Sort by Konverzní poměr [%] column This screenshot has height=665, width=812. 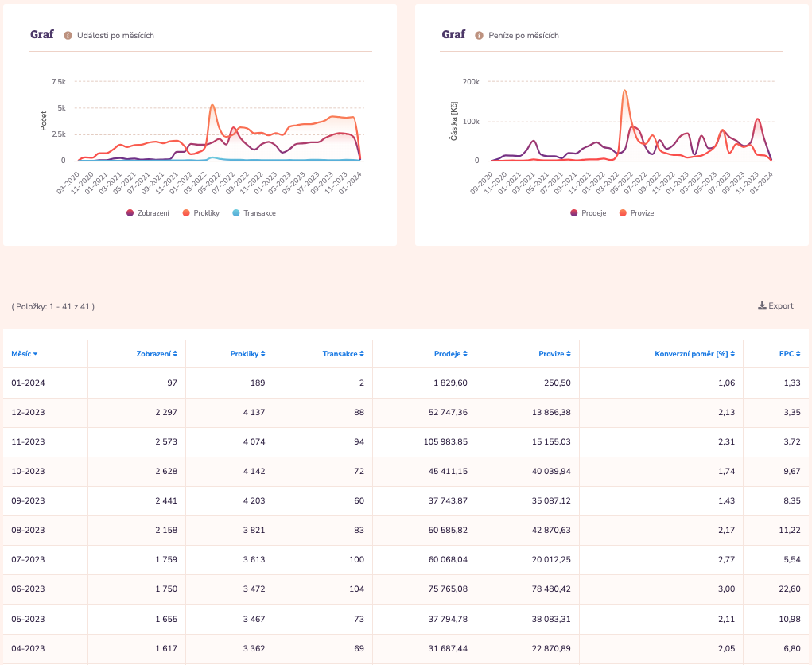694,353
